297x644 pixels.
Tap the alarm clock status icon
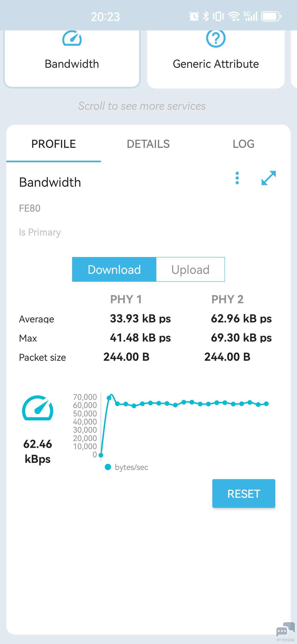(x=194, y=16)
